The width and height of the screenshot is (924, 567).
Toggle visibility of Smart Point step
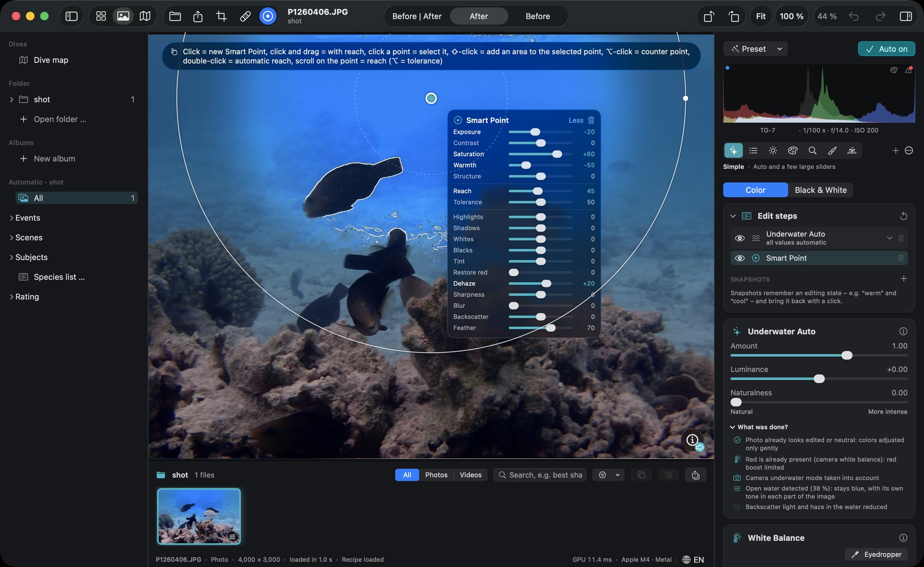pos(740,258)
